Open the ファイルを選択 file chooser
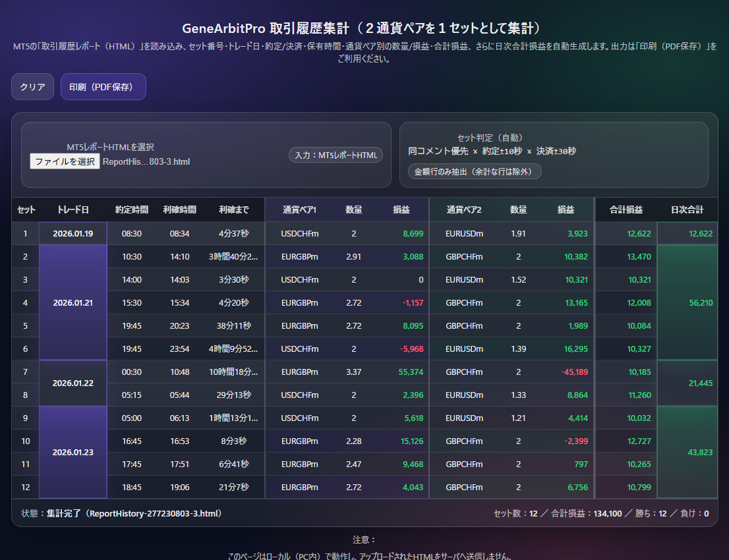This screenshot has height=560, width=729. (65, 161)
